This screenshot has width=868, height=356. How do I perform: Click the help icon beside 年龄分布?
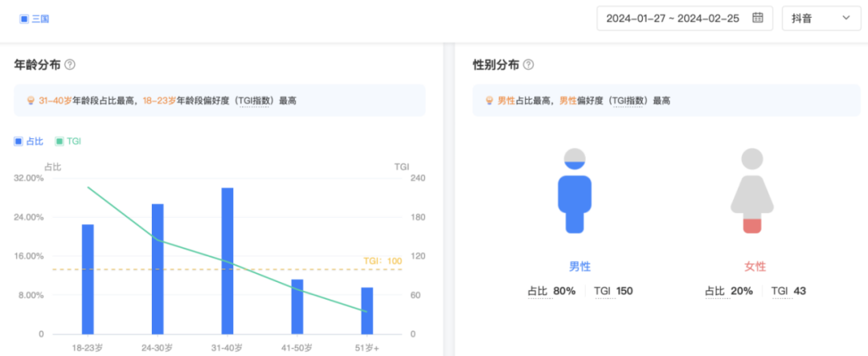coord(70,64)
